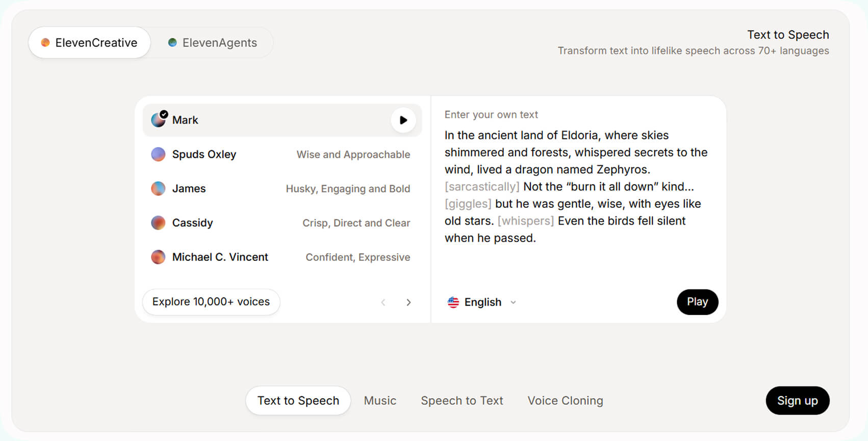Click the ElevenCreative orange orb icon
The image size is (868, 441).
tap(46, 42)
